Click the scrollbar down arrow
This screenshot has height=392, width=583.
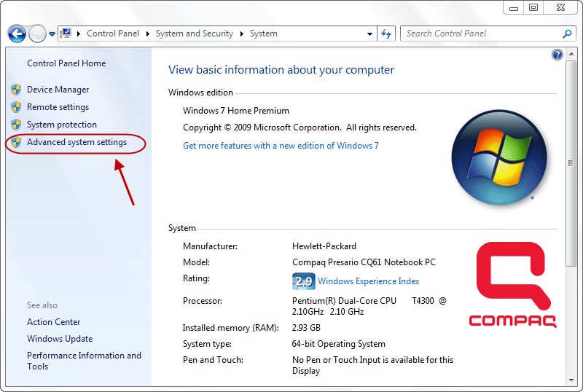(x=571, y=380)
